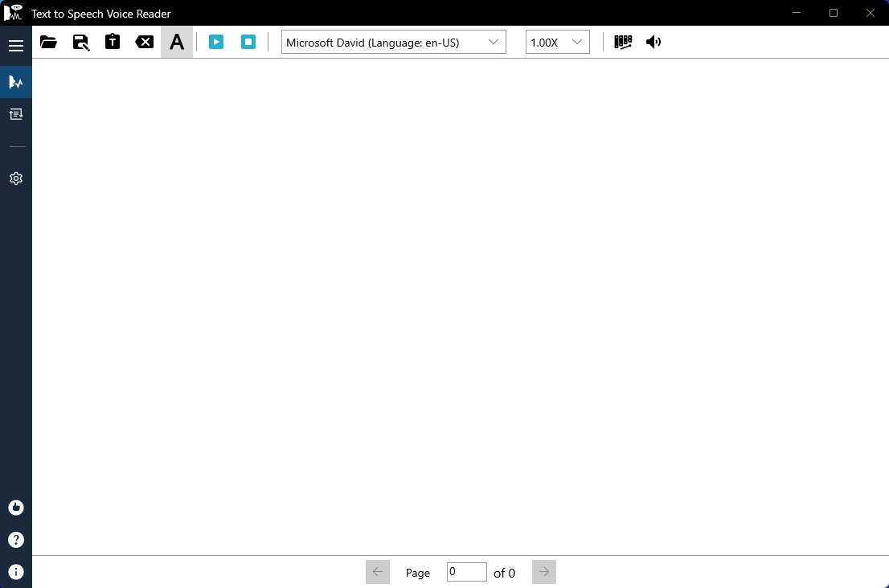Minimize the Voice Reader window
The height and width of the screenshot is (588, 889).
[x=797, y=13]
